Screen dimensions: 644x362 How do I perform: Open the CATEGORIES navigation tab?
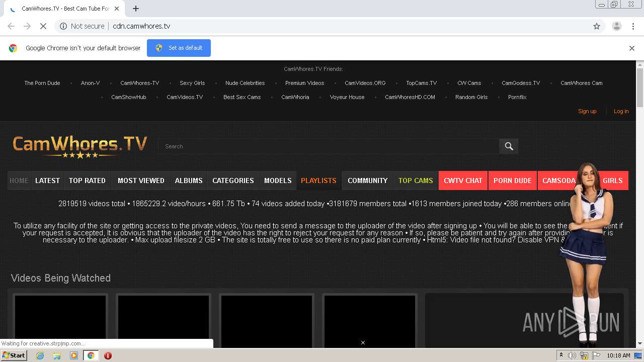pyautogui.click(x=233, y=180)
